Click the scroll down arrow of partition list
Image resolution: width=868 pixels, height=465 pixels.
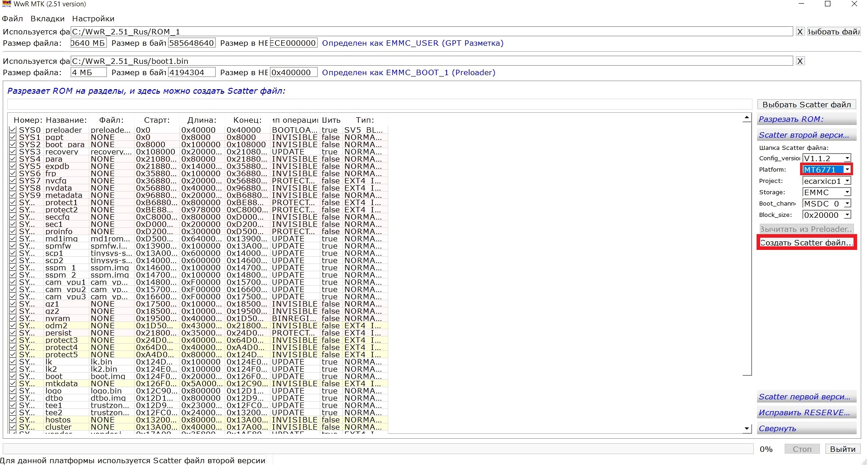pyautogui.click(x=747, y=428)
